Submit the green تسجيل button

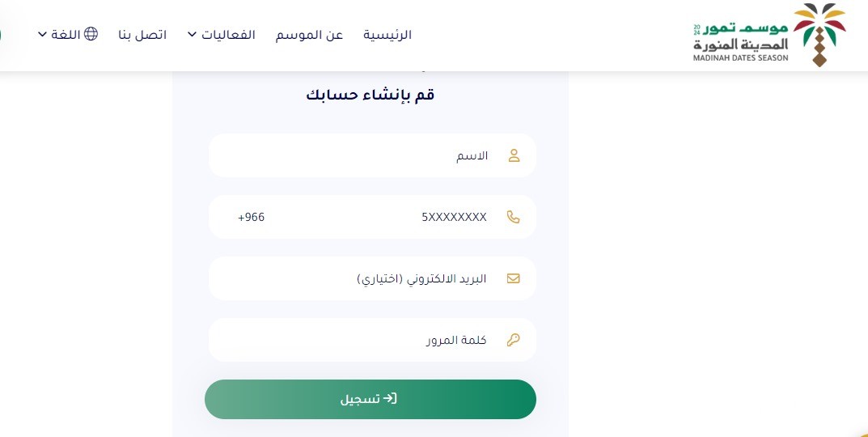coord(370,399)
